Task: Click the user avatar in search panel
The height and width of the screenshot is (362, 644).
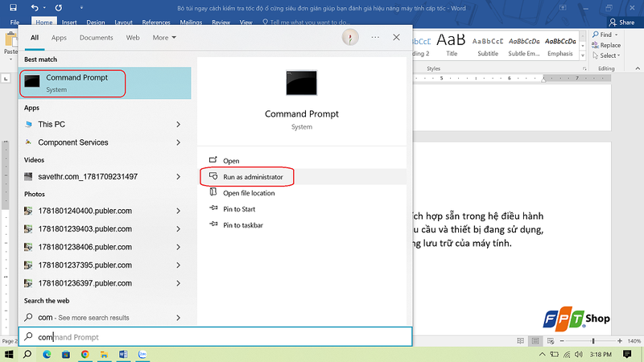Action: click(x=350, y=37)
